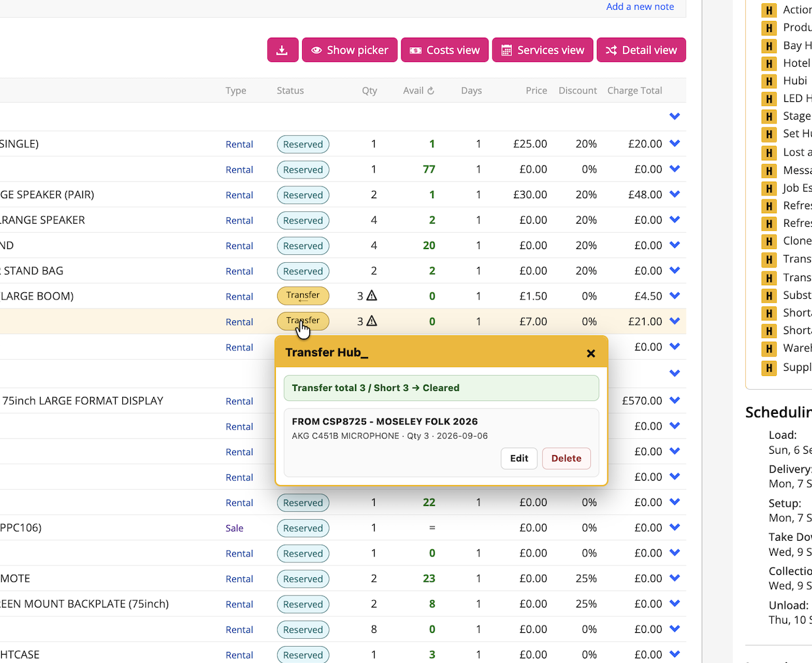Sort by the Charge Total column header
Viewport: 812px width, 663px height.
point(634,91)
